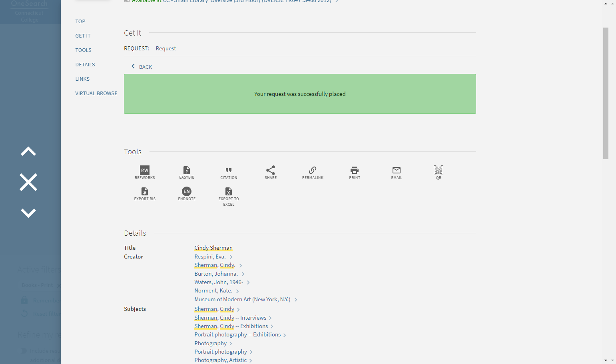This screenshot has height=364, width=616.
Task: Show the QR code for this record
Action: click(x=439, y=173)
